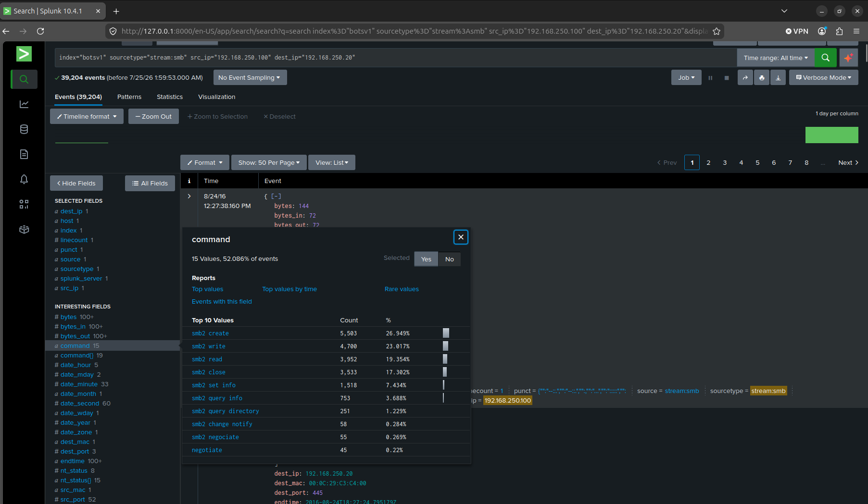The image size is (868, 504).
Task: Set command field Selected to No
Action: [x=450, y=259]
